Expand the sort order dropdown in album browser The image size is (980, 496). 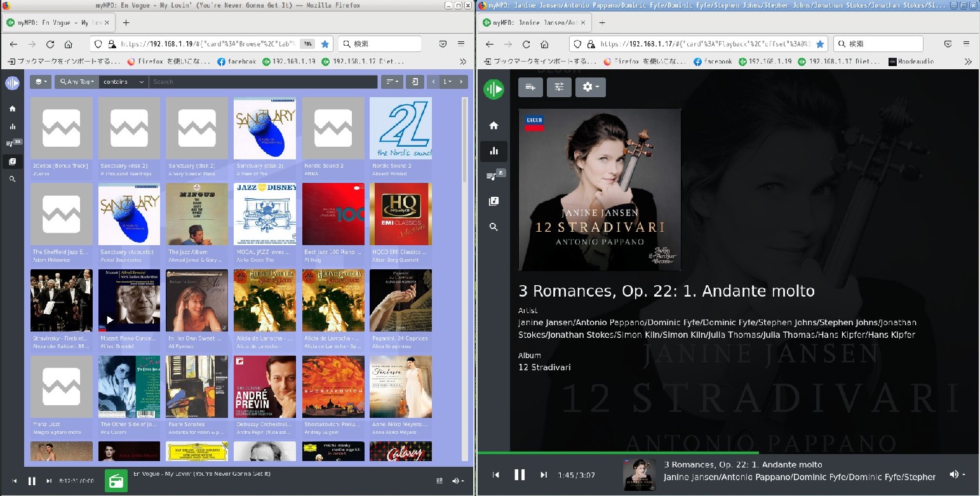pos(391,82)
